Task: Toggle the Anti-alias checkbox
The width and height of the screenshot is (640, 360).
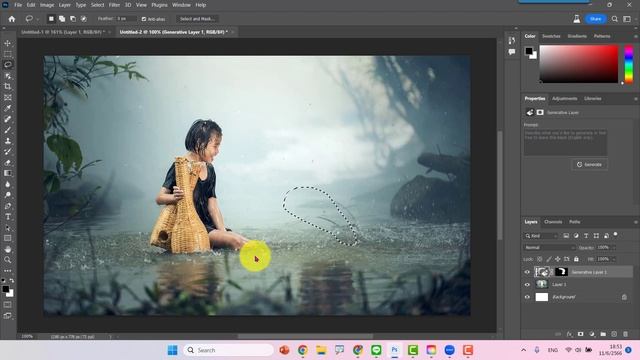Action: [144, 19]
